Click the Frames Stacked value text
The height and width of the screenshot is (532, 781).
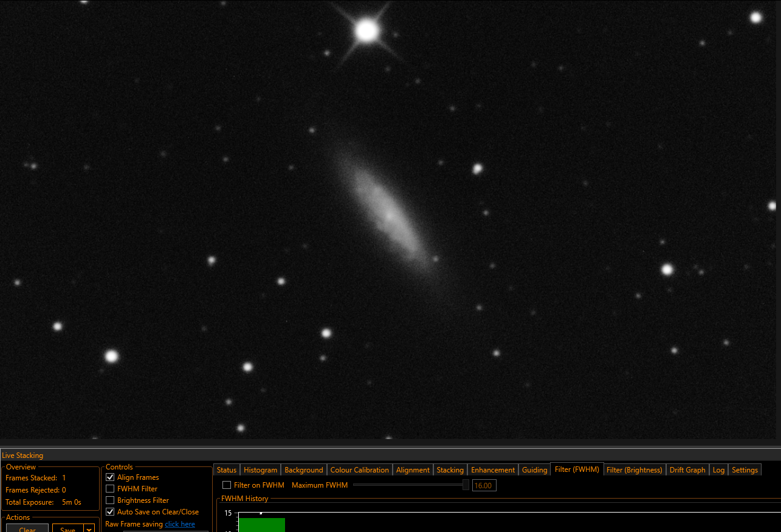(64, 478)
